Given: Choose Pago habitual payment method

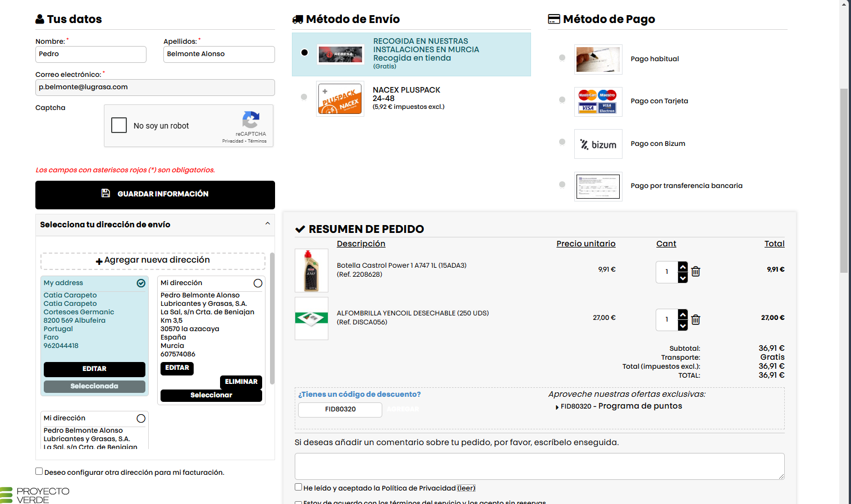Looking at the screenshot, I should [x=562, y=58].
